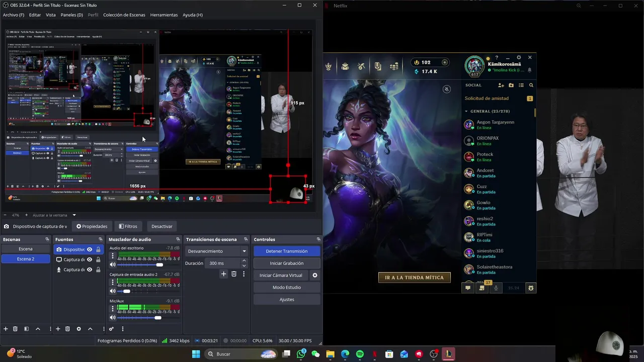Move selected source up in Fuentes
The width and height of the screenshot is (644, 362).
(x=90, y=329)
